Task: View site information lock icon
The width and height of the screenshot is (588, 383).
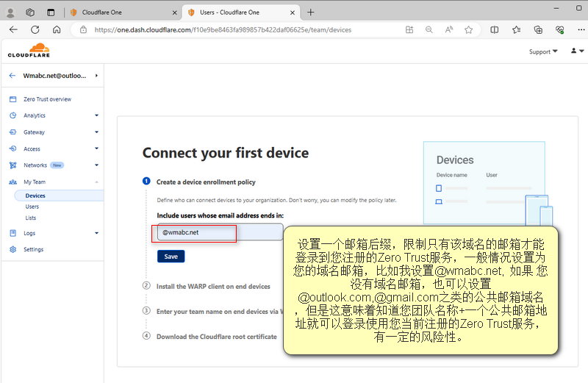Action: [x=83, y=29]
